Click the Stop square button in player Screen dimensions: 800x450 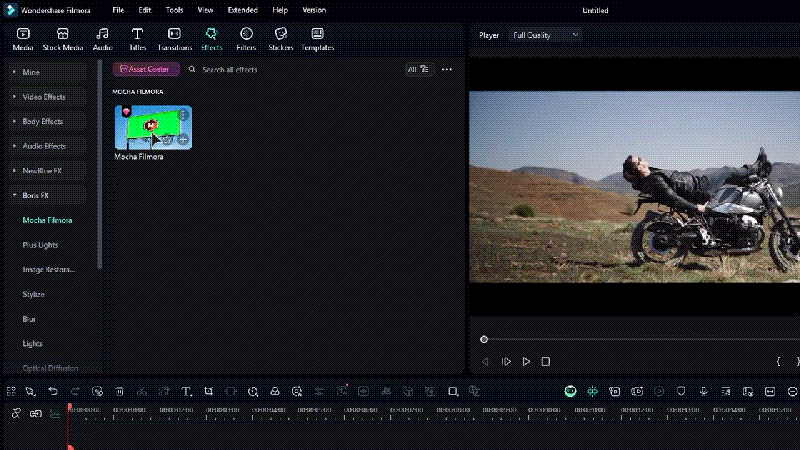pyautogui.click(x=545, y=361)
